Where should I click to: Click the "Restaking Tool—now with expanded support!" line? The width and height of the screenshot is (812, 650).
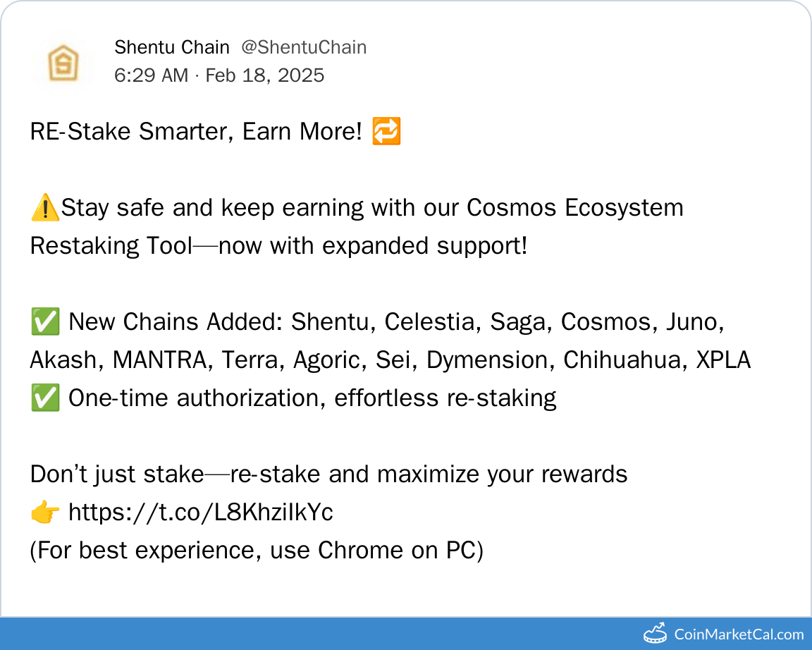click(x=278, y=246)
